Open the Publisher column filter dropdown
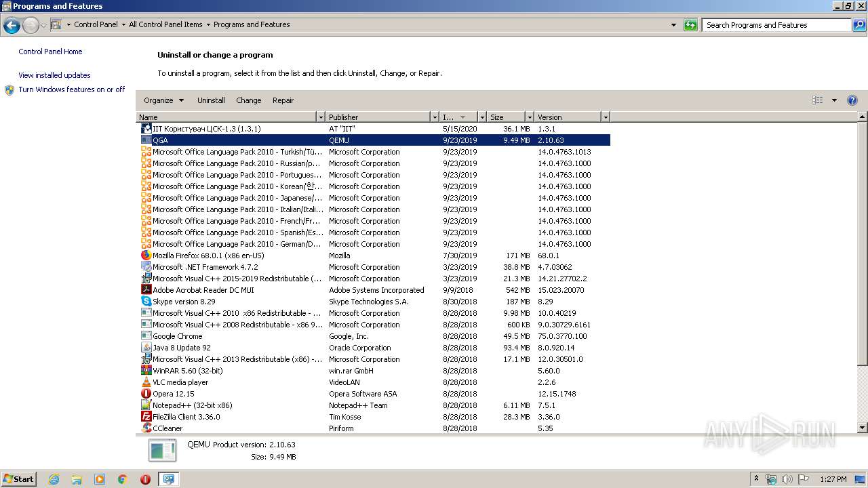Screen dimensions: 868x488 click(435, 117)
